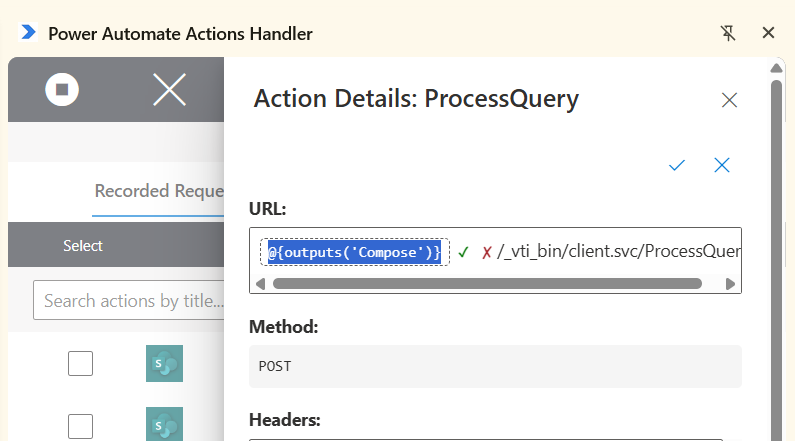Click the first SharePoint action icon

[164, 363]
